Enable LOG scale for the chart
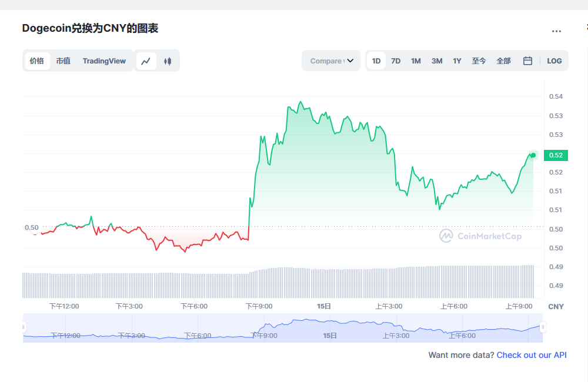 coord(554,61)
